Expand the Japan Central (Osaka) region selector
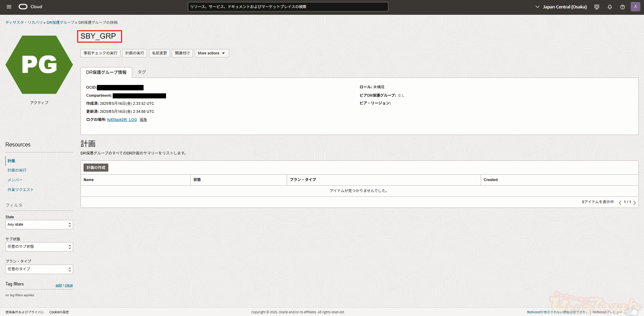The image size is (644, 316). (x=561, y=7)
